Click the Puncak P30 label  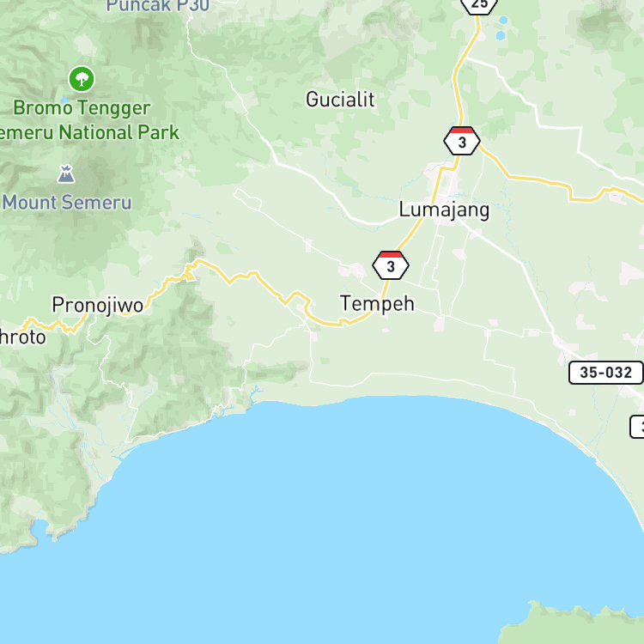click(158, 6)
